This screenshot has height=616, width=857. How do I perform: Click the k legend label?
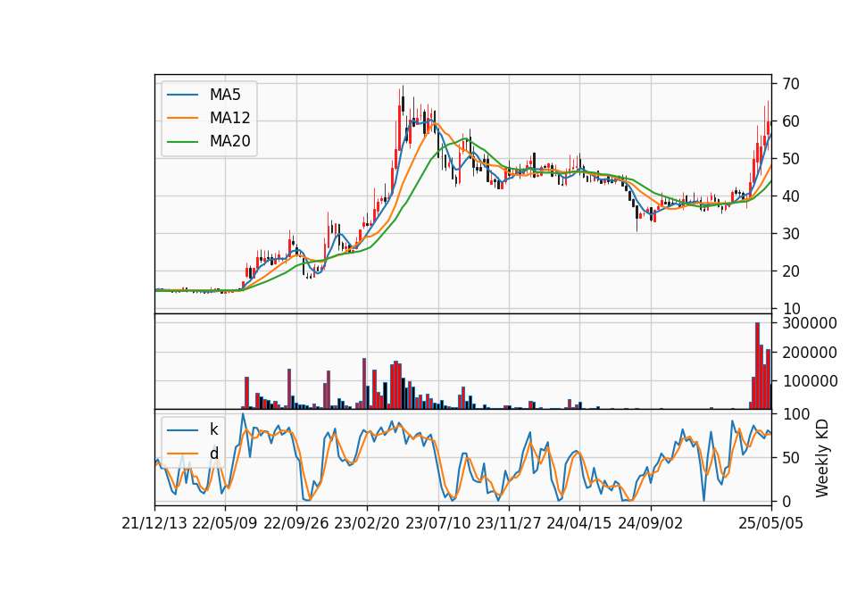pos(213,429)
